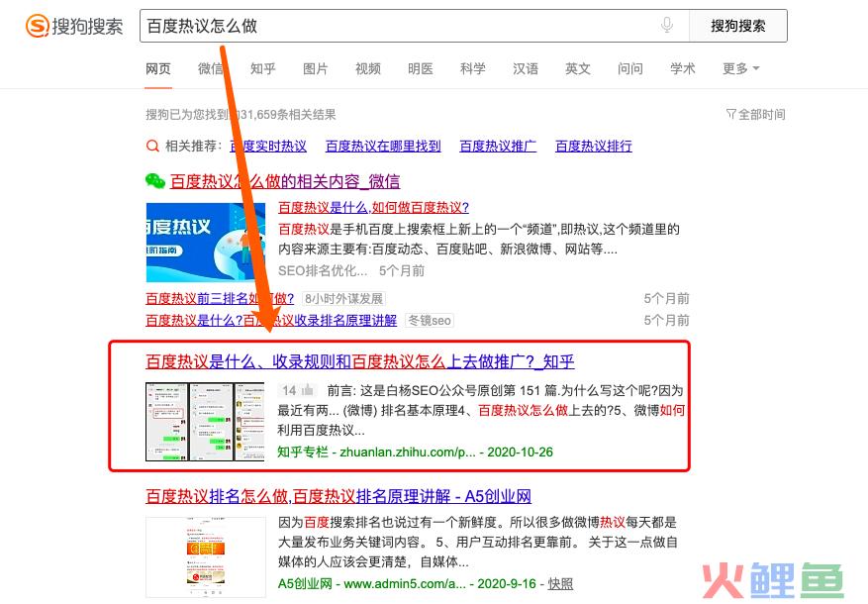Open the 汉语 tab

[x=526, y=68]
